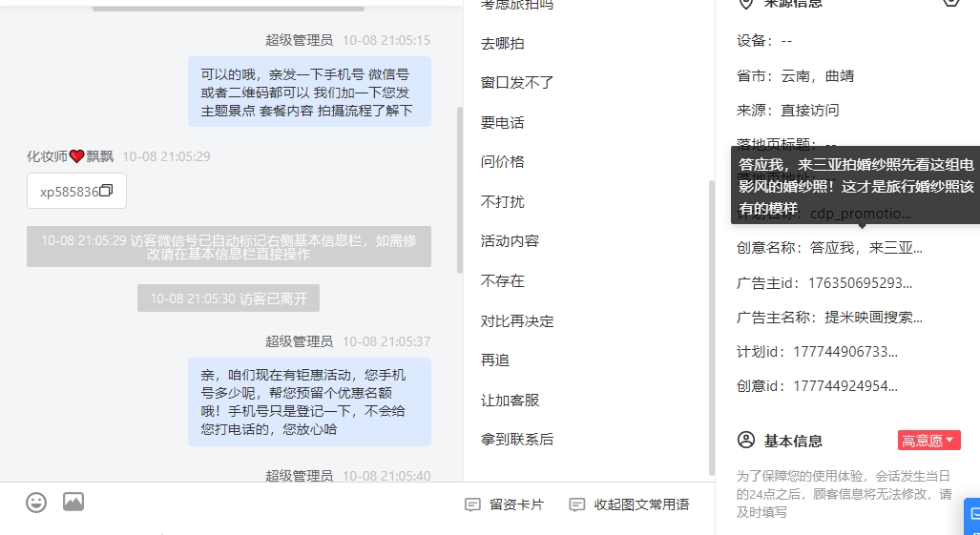Click the send image icon
980x535 pixels.
[73, 502]
